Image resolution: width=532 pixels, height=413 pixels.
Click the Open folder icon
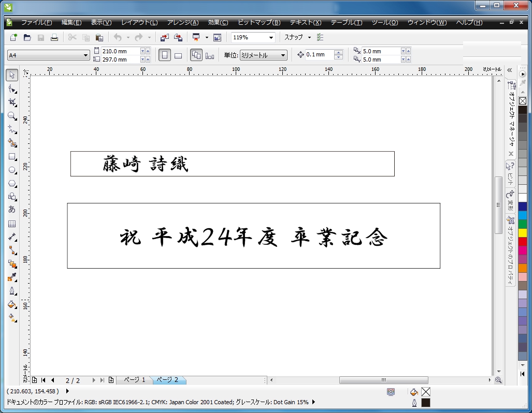27,37
